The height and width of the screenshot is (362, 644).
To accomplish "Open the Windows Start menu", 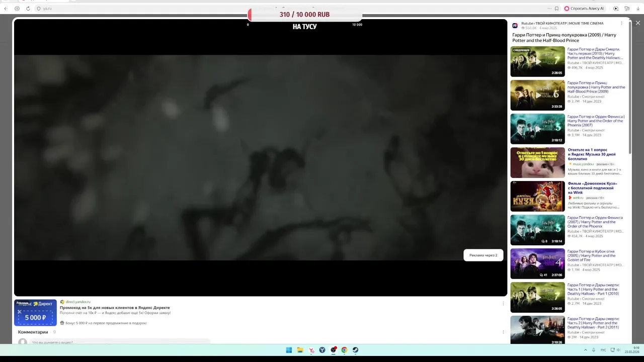I will (289, 350).
